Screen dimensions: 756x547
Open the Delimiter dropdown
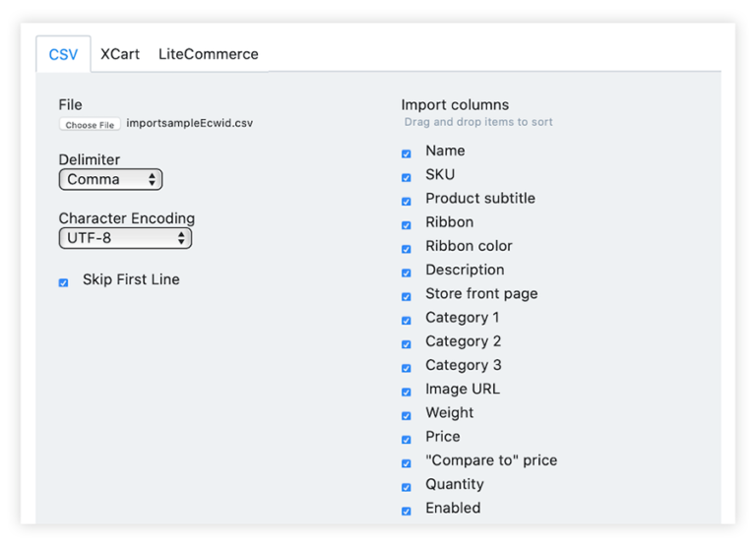110,180
